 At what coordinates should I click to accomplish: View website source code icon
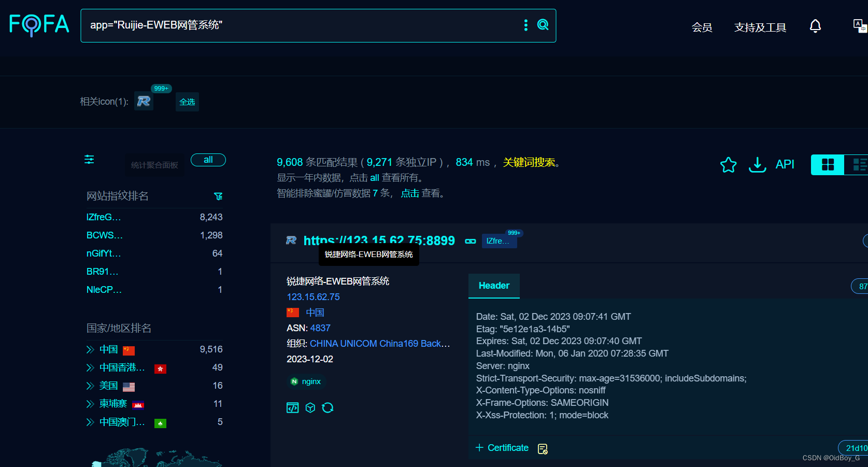coord(293,408)
